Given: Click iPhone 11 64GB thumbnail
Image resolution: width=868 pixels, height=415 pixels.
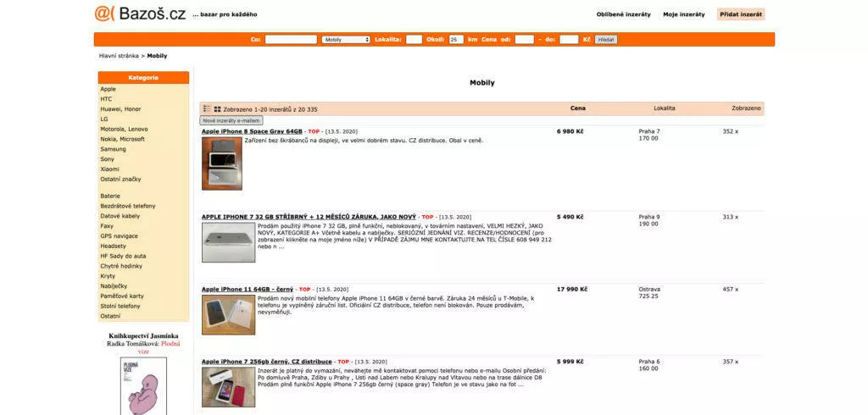Looking at the screenshot, I should point(229,315).
